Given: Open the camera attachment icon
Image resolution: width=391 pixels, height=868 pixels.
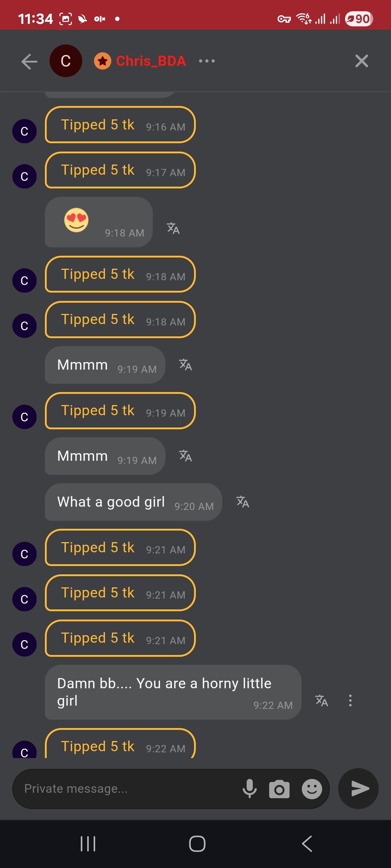Looking at the screenshot, I should pyautogui.click(x=279, y=789).
